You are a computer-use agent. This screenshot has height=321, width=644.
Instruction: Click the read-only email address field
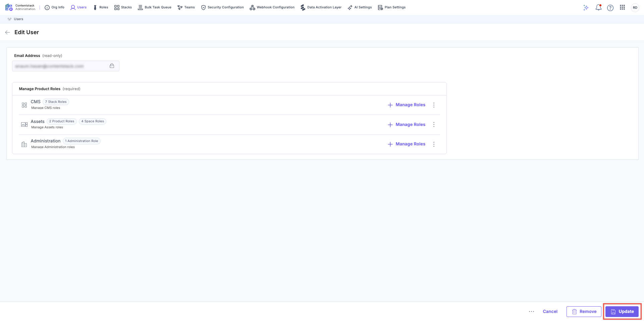point(66,66)
